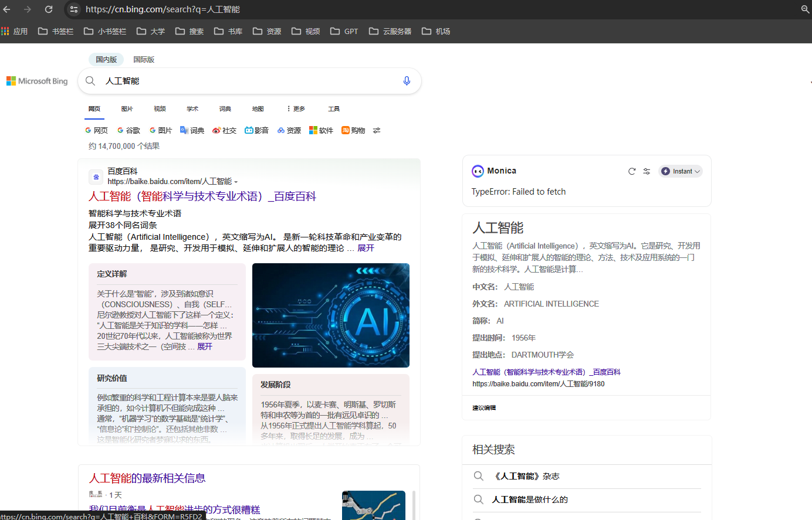
Task: Reload the page with browser refresh button
Action: (49, 9)
